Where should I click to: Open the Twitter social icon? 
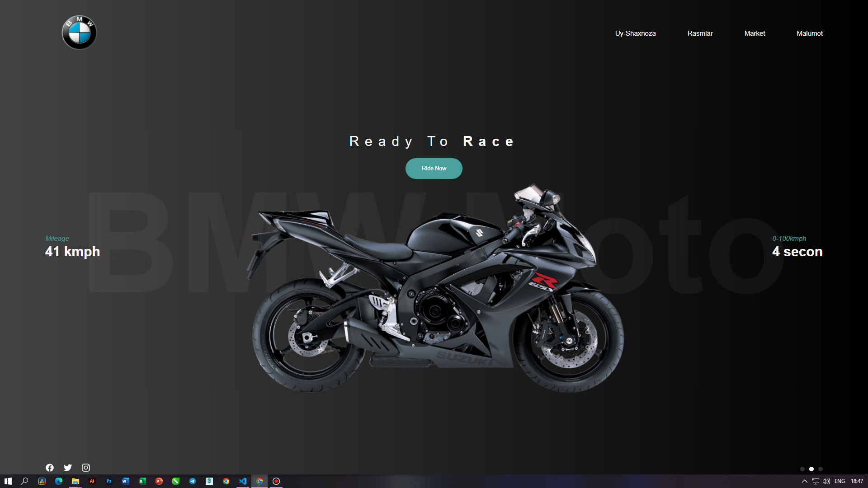pos(68,468)
